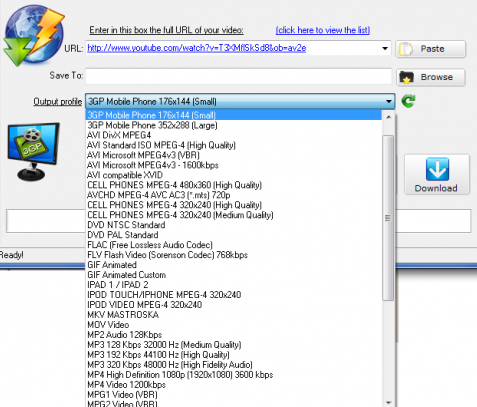The image size is (477, 407).
Task: Choose AVCHD MPEG-4 AVC AC3 720p
Action: click(234, 195)
